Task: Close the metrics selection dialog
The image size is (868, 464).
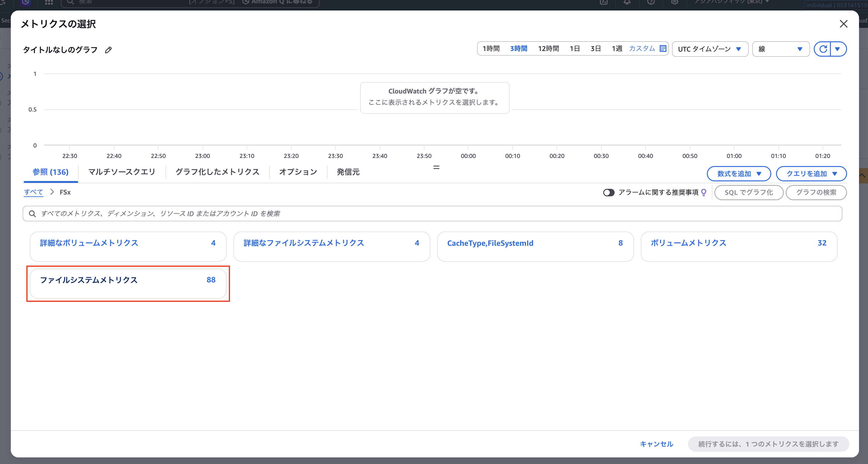Action: [x=843, y=24]
